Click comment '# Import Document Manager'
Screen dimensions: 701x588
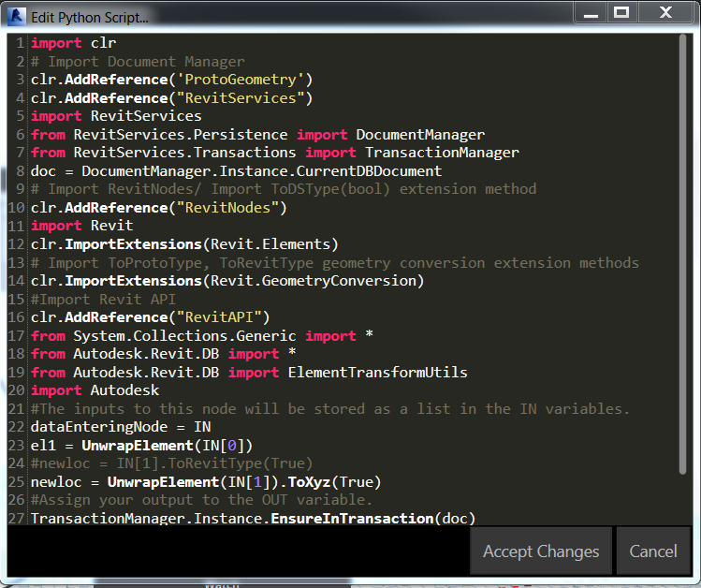click(138, 61)
